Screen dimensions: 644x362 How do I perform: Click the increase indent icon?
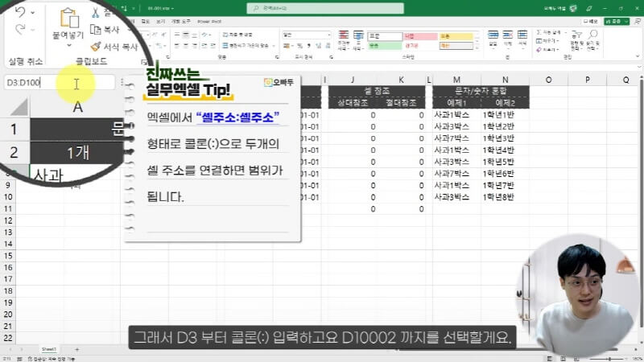pos(213,46)
